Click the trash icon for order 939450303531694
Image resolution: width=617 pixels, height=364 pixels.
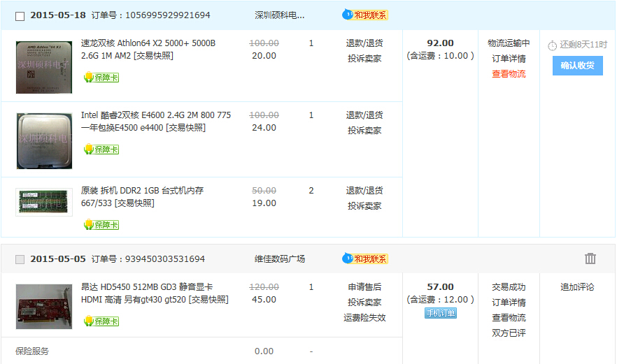(590, 259)
